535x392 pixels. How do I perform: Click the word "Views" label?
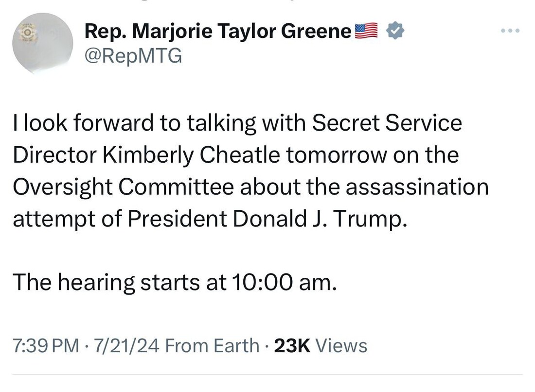341,346
